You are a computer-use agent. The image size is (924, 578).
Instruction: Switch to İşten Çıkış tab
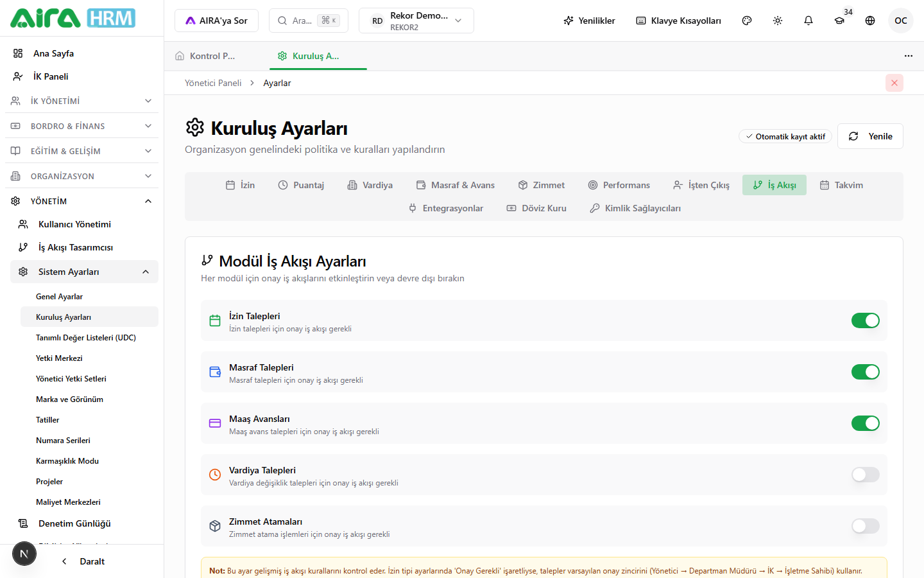point(701,185)
